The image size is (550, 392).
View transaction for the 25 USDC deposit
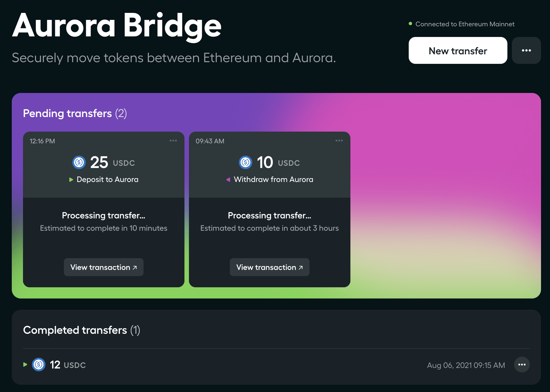click(x=104, y=267)
